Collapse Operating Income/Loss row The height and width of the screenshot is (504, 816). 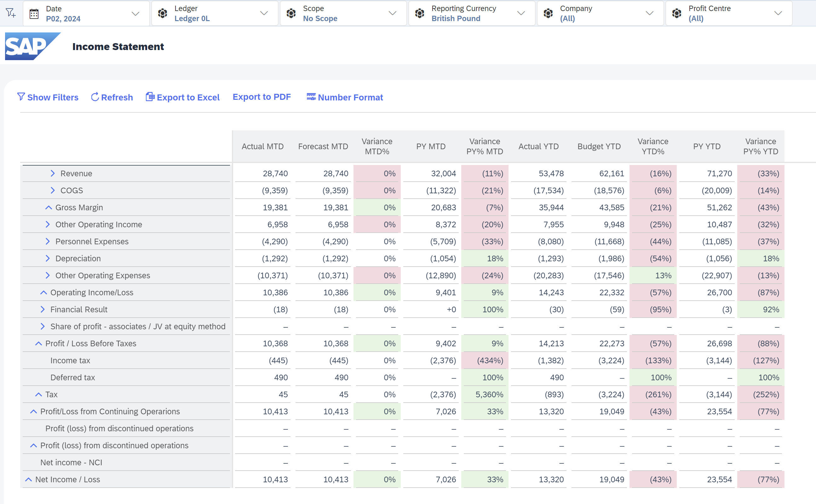(43, 292)
